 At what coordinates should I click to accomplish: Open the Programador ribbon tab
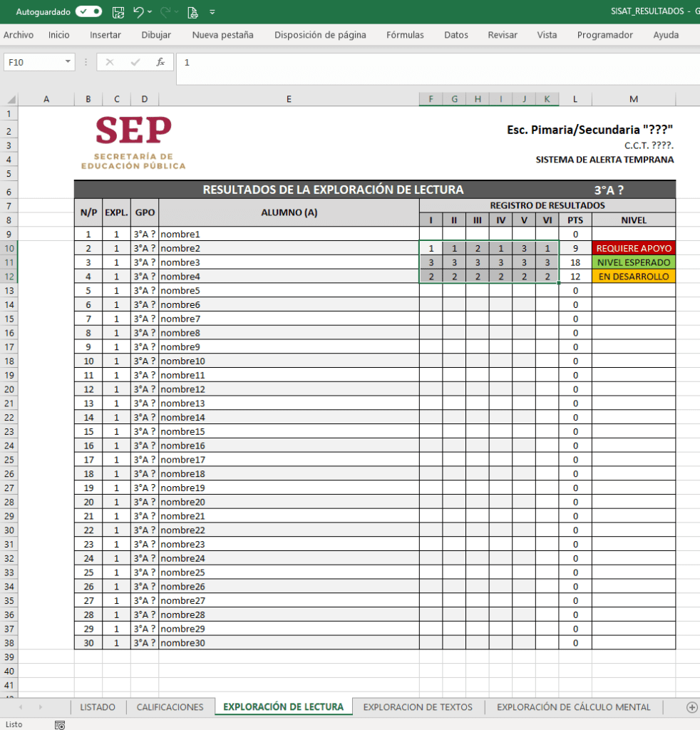click(x=605, y=35)
